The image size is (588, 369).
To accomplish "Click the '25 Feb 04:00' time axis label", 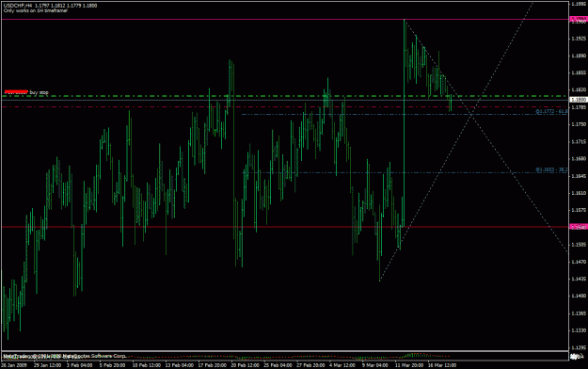I will pyautogui.click(x=278, y=365).
